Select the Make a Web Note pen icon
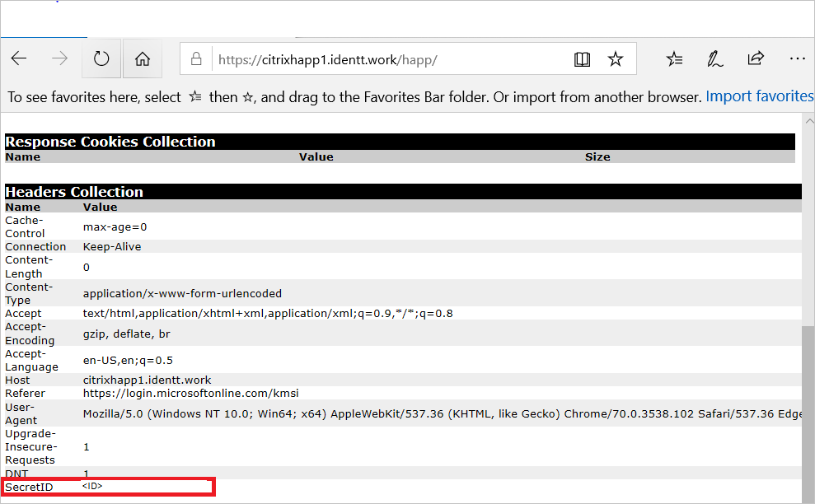815x504 pixels. (x=714, y=58)
